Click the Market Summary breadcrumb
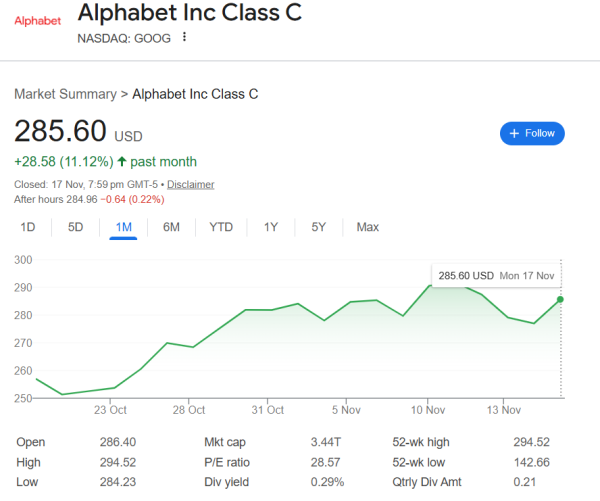The image size is (600, 501). click(x=65, y=93)
